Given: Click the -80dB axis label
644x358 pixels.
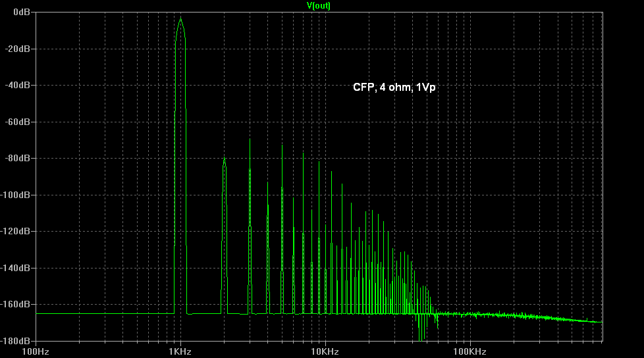Looking at the screenshot, I should [x=18, y=159].
